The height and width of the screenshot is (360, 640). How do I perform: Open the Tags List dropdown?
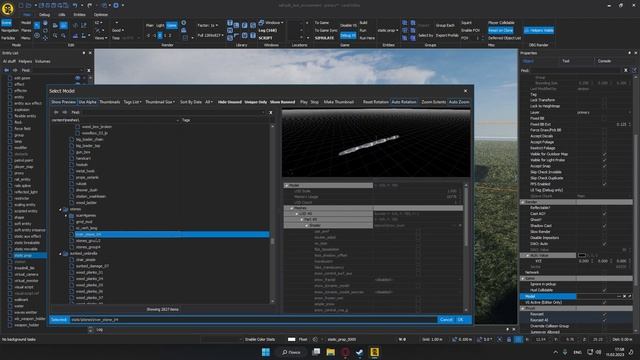tap(132, 102)
